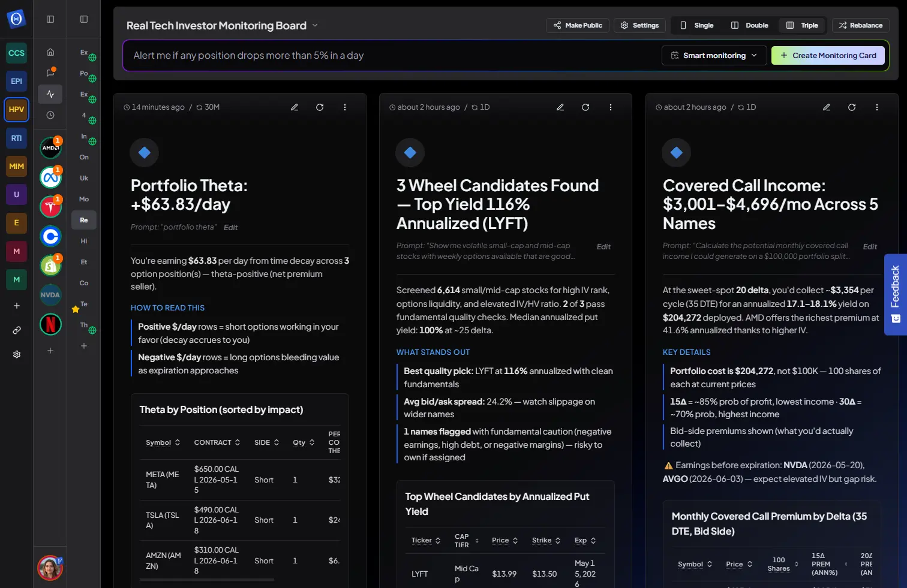
Task: Click the alert prompt input field
Action: click(x=390, y=55)
